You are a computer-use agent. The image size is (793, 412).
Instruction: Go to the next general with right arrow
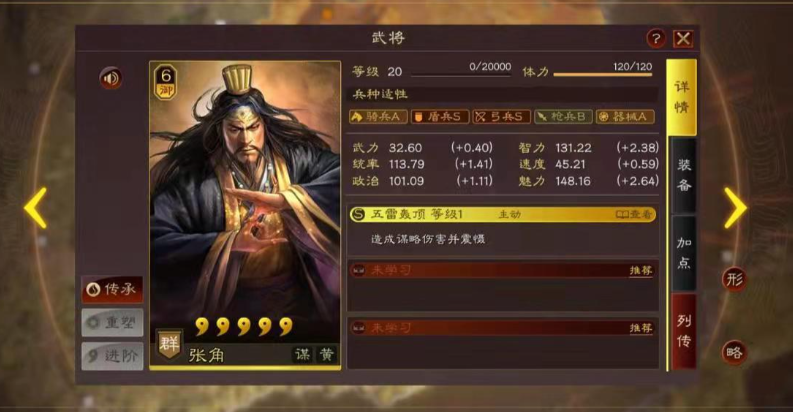[x=735, y=207]
